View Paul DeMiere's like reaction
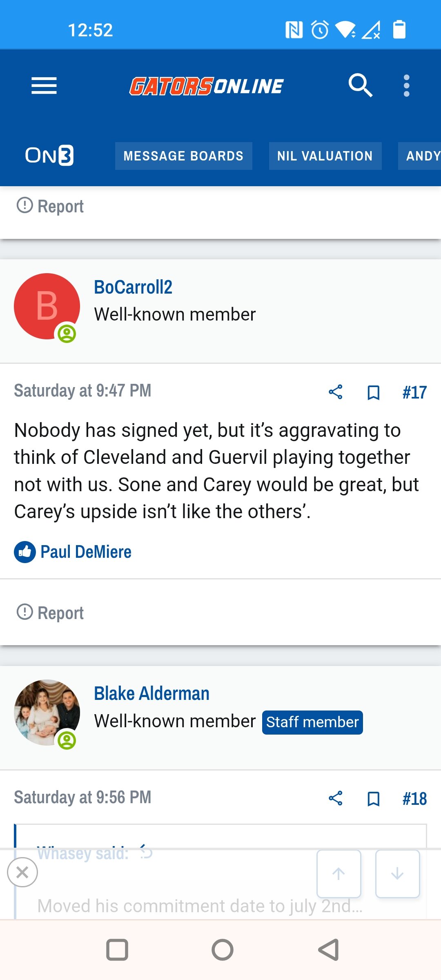This screenshot has height=980, width=441. pos(86,552)
